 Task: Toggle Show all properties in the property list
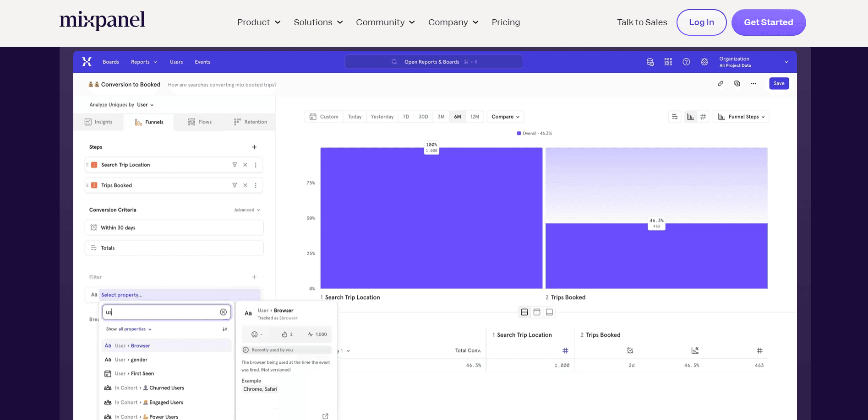[x=128, y=329]
